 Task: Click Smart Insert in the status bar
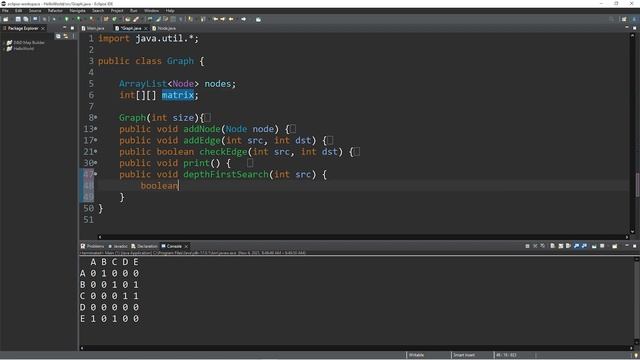[x=464, y=355]
